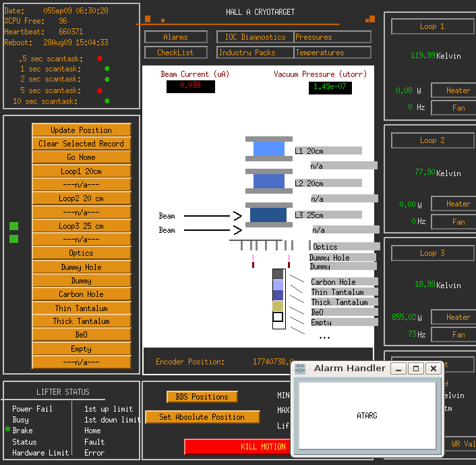This screenshot has height=465, width=476.
Task: Click the ATARG alarm group button
Action: point(367,416)
